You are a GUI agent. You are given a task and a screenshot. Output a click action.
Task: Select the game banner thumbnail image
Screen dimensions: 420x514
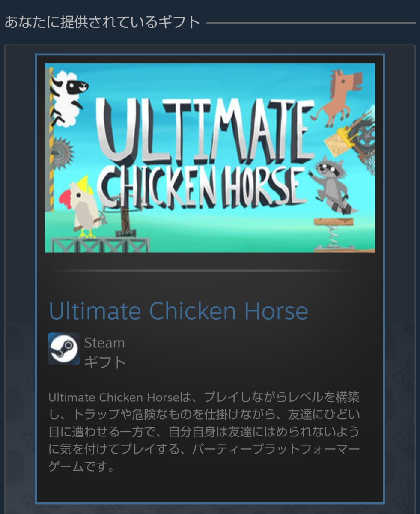[x=210, y=158]
